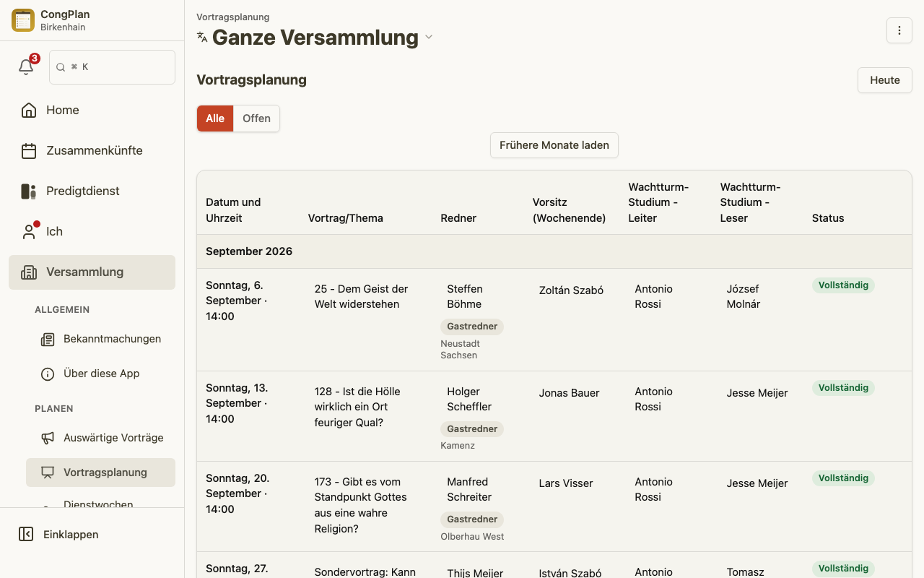
Task: Click reader József Molnár
Action: 744,297
